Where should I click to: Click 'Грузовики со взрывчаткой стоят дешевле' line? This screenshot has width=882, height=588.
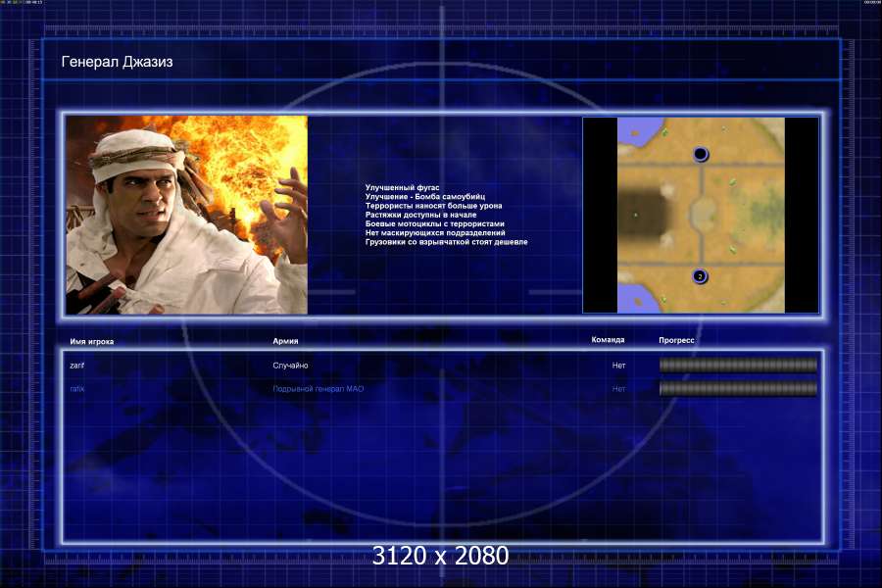click(446, 242)
